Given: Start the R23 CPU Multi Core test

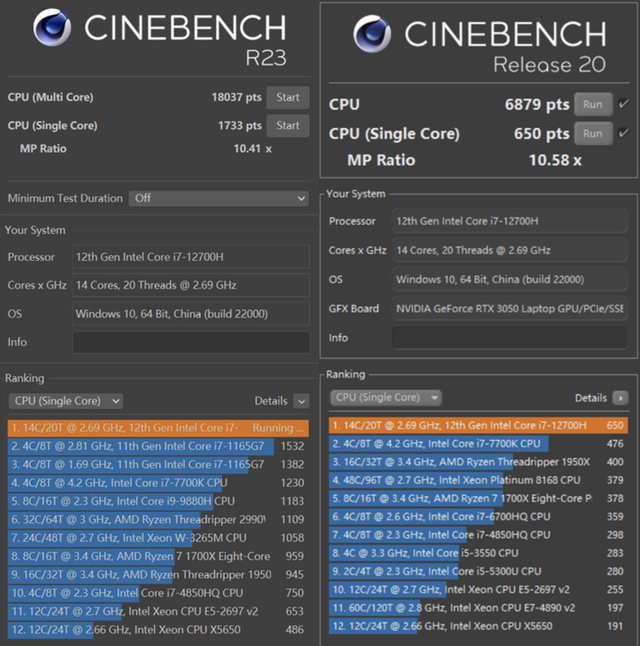Looking at the screenshot, I should coord(288,98).
